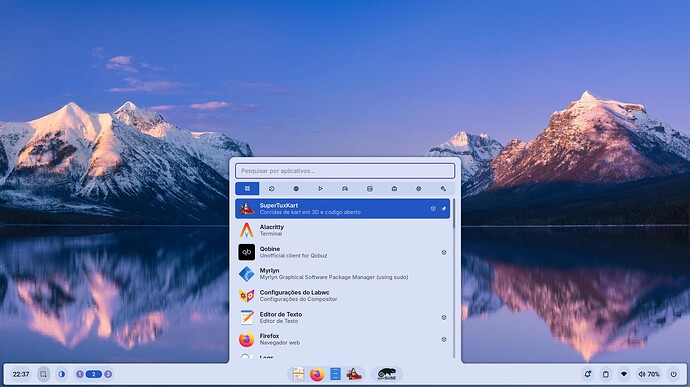Click the app list vertical scrollbar
690x387 pixels.
453,278
